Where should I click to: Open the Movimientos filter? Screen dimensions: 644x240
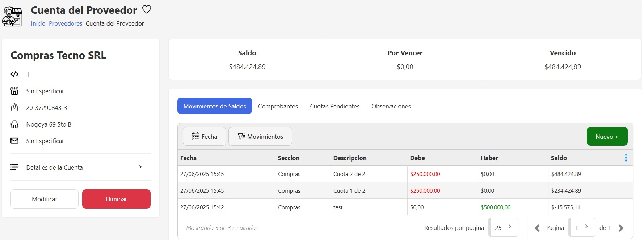pyautogui.click(x=260, y=137)
